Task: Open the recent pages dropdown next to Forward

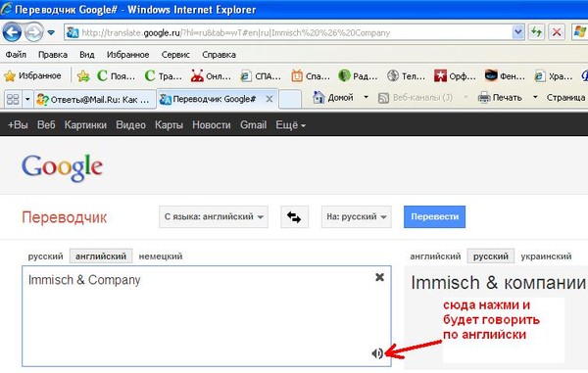Action: tap(51, 32)
